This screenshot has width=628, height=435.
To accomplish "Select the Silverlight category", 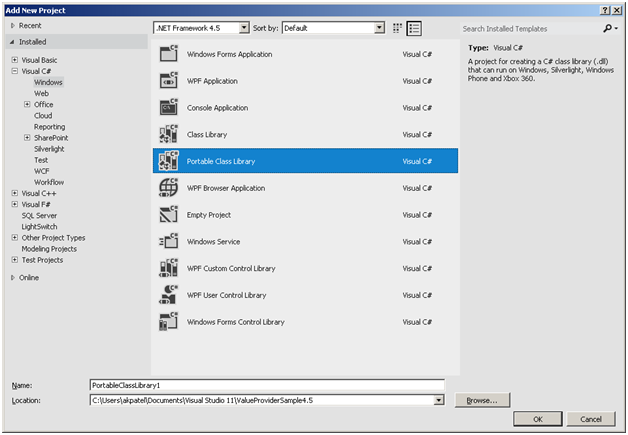I will pos(49,149).
